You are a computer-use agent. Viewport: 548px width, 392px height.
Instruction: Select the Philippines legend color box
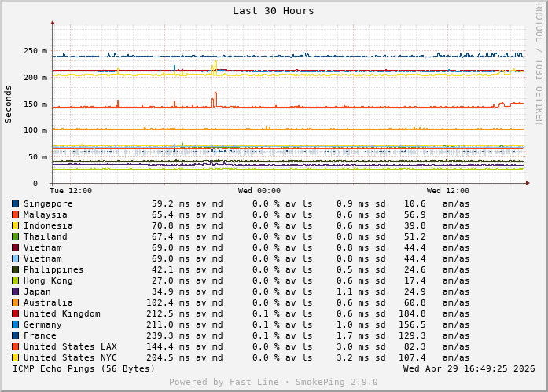click(15, 269)
